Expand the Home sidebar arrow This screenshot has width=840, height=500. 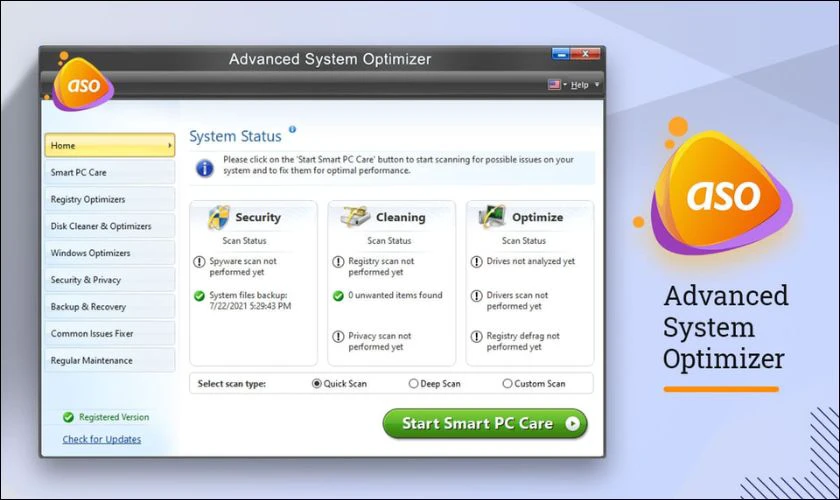(170, 146)
